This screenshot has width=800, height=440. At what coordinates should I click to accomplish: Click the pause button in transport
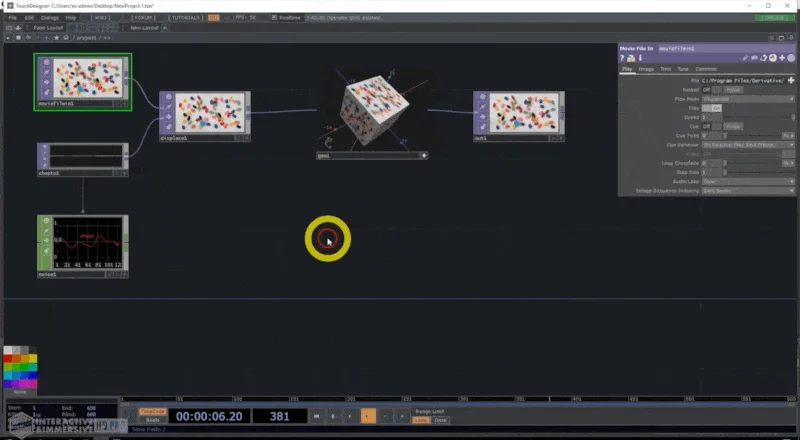pos(333,417)
